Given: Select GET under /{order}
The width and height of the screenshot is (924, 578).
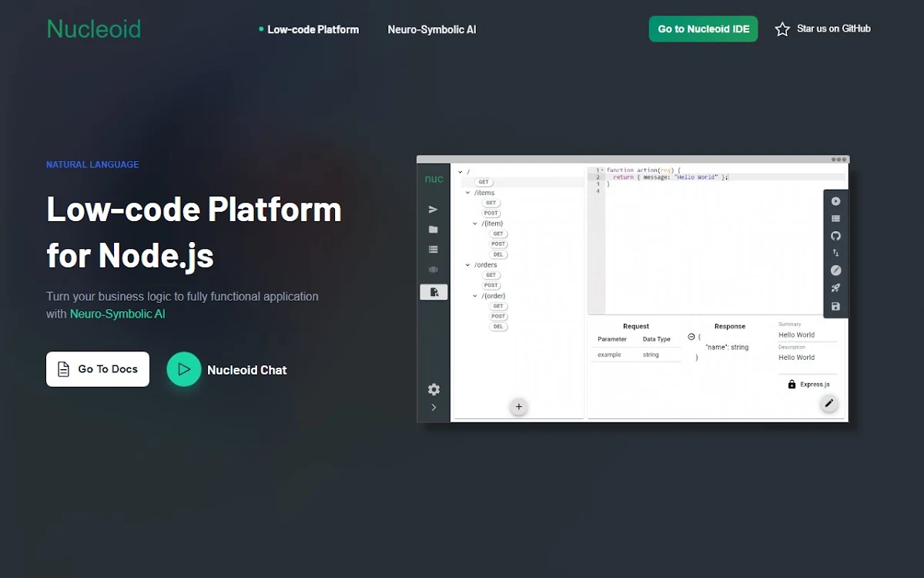Looking at the screenshot, I should pyautogui.click(x=498, y=306).
